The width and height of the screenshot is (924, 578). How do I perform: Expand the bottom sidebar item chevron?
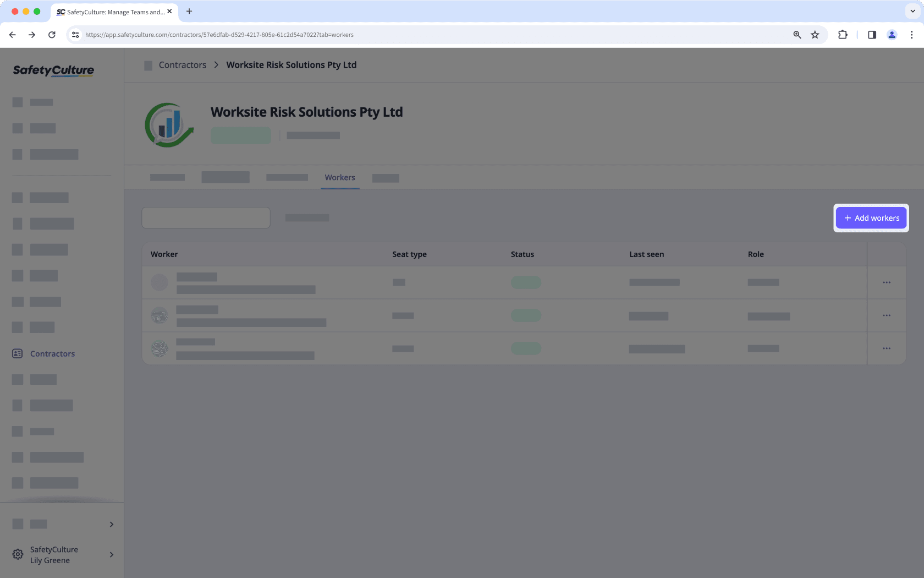click(111, 524)
